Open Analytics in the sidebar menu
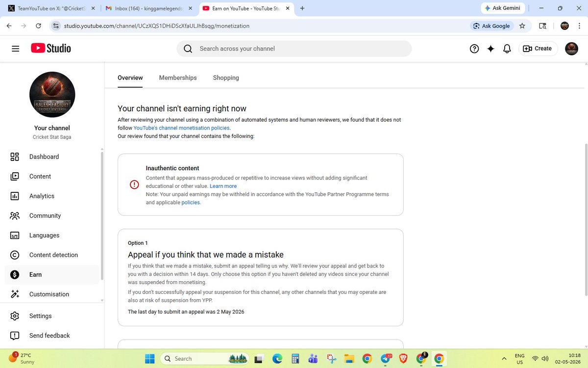This screenshot has height=368, width=588. click(x=52, y=196)
